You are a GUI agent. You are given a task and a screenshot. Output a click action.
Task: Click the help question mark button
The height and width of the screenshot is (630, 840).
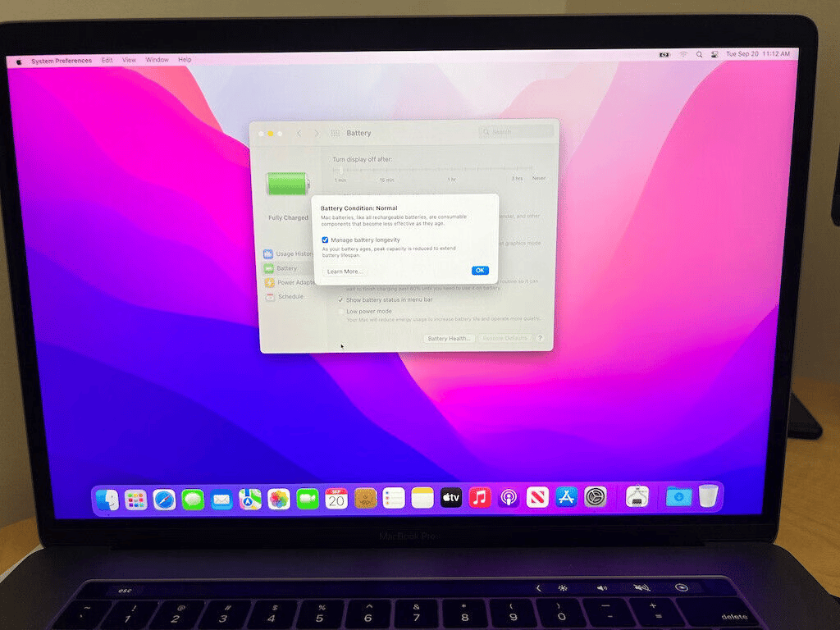[540, 338]
